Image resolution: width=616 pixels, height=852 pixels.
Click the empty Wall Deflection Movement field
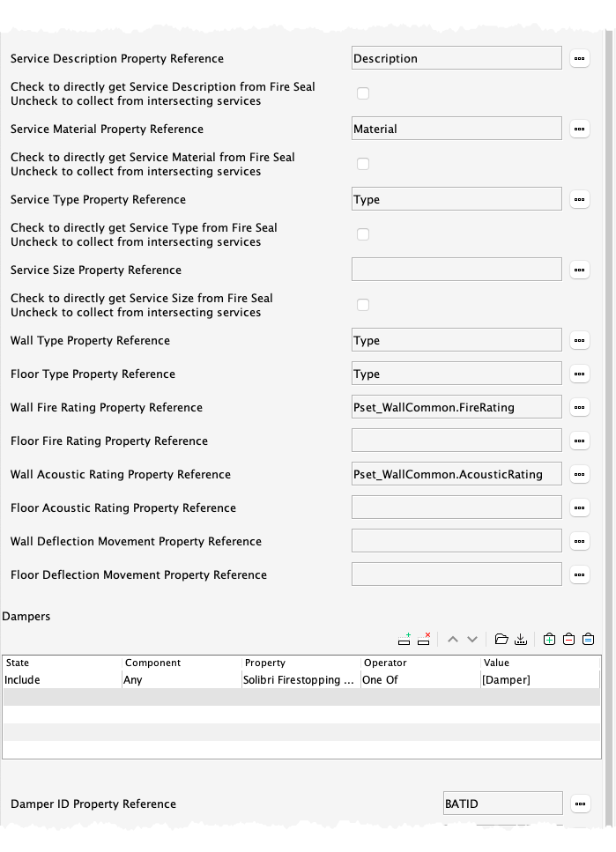click(456, 541)
